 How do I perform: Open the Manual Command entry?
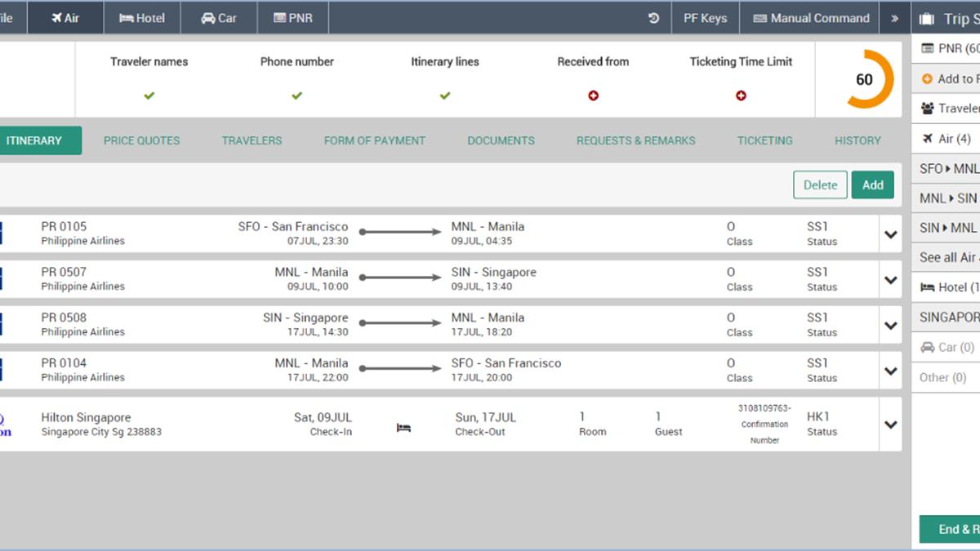click(x=811, y=18)
